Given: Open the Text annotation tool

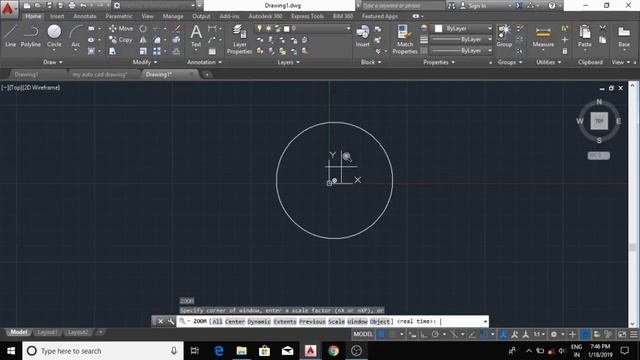Looking at the screenshot, I should coord(196,36).
